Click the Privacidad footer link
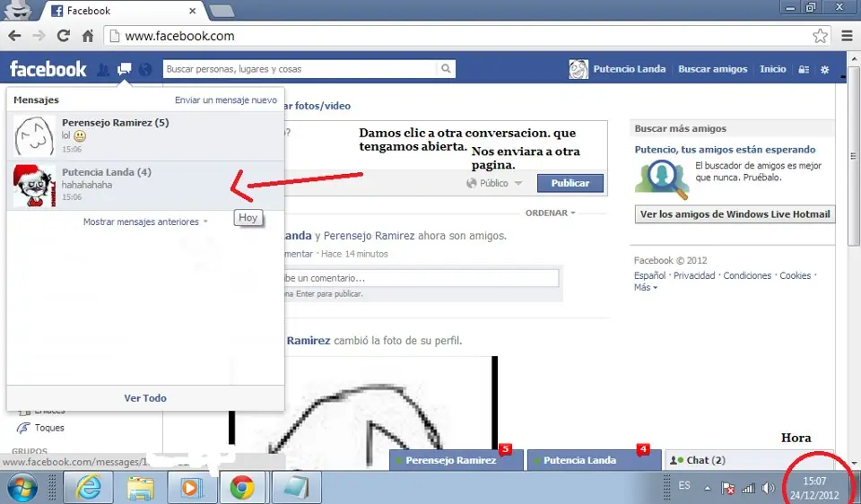 coord(694,275)
